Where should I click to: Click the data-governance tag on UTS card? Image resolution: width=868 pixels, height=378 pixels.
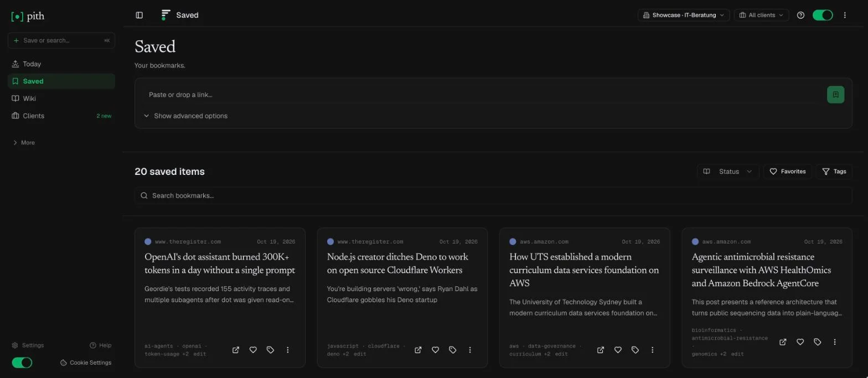coord(551,346)
